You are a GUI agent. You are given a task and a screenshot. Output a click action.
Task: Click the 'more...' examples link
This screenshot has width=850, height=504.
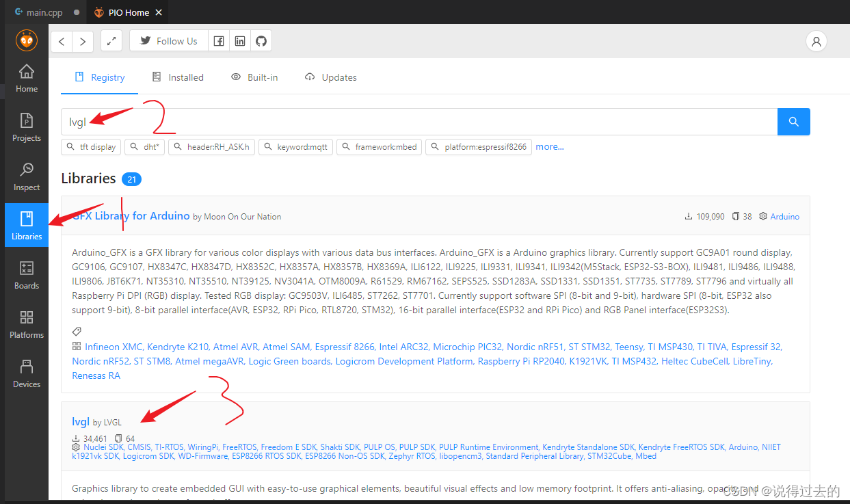[550, 146]
